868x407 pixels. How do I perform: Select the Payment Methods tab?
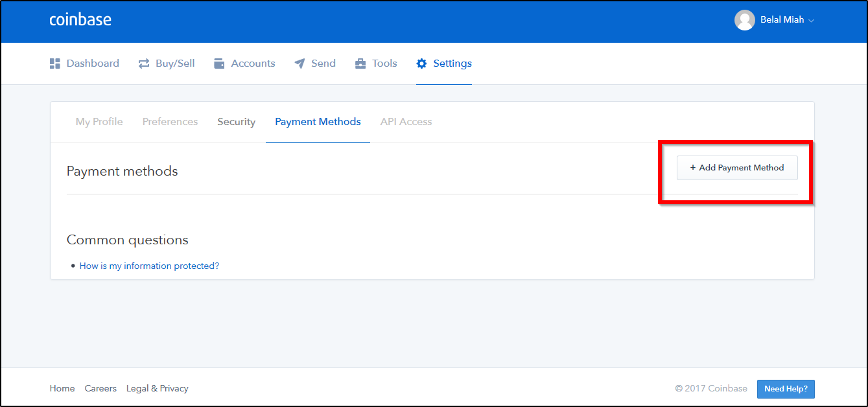pos(318,122)
